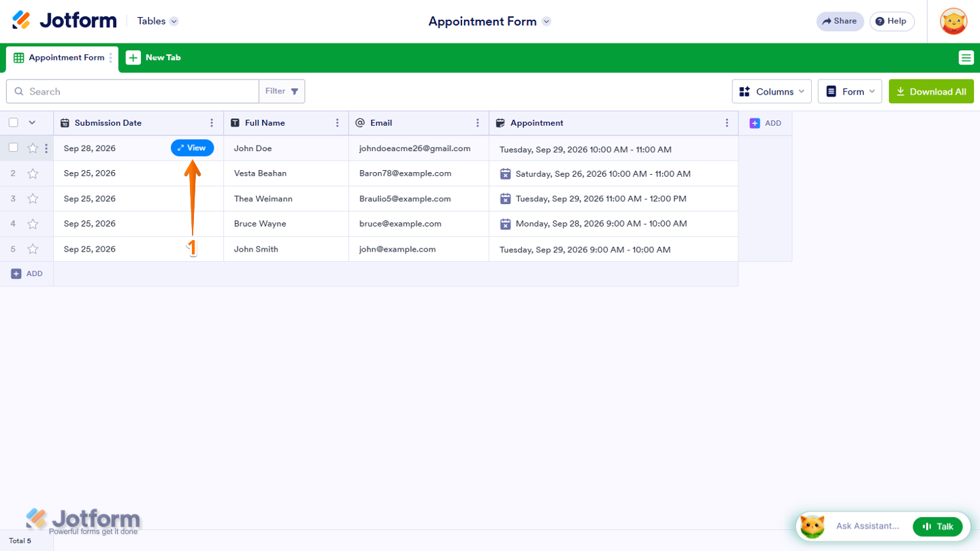The height and width of the screenshot is (551, 980).
Task: Star the Bruce Wayne row
Action: tap(33, 224)
